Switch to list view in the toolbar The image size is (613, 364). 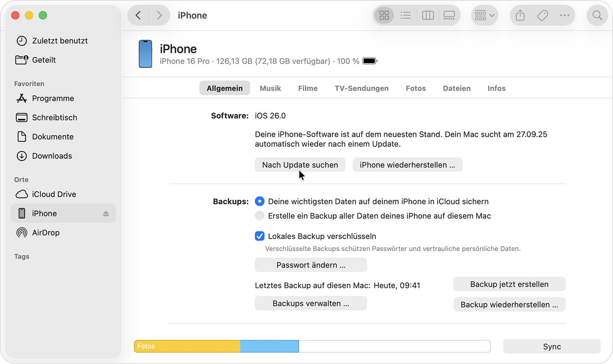click(x=405, y=15)
